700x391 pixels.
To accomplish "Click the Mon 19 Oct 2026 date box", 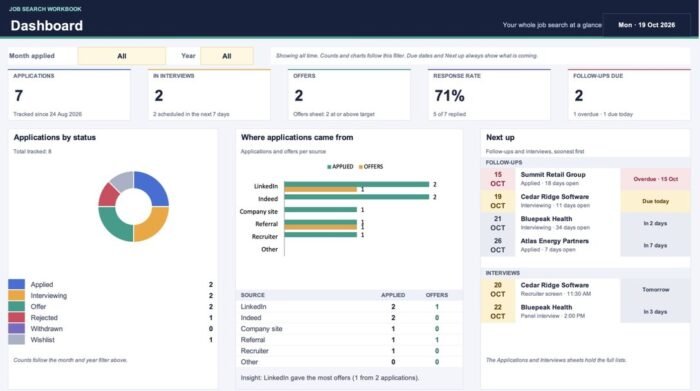I will (646, 25).
